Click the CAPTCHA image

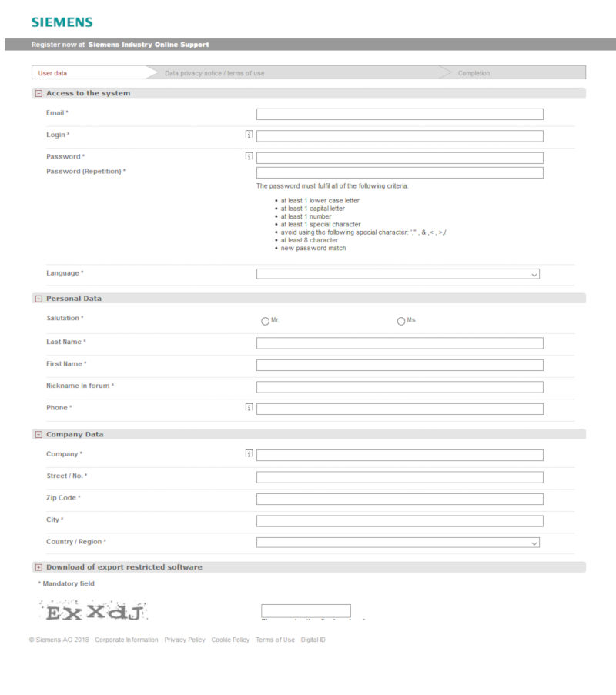tap(93, 611)
